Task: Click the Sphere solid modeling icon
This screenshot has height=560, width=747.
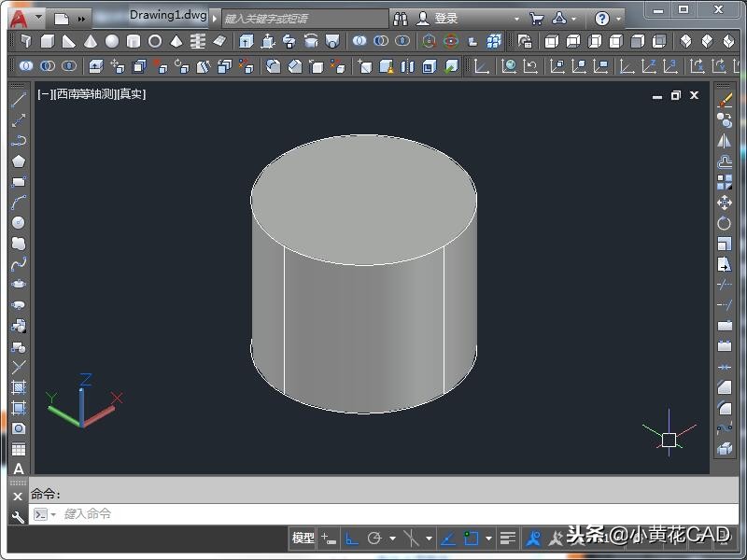Action: pyautogui.click(x=112, y=42)
